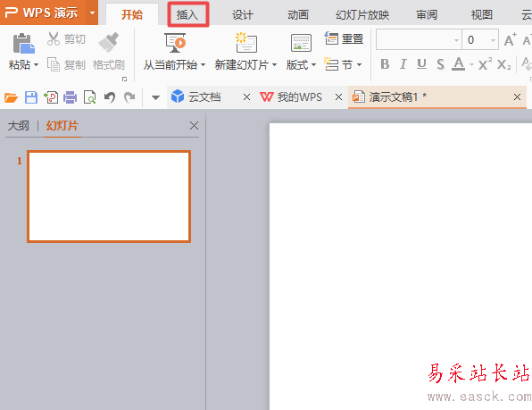This screenshot has width=532, height=410.
Task: Click the Section (节) icon
Action: [331, 63]
